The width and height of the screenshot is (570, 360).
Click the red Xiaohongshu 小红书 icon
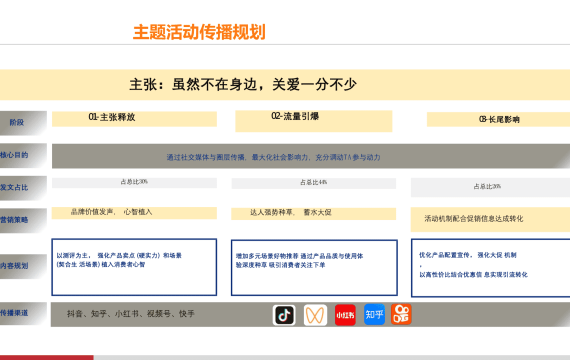pyautogui.click(x=345, y=315)
